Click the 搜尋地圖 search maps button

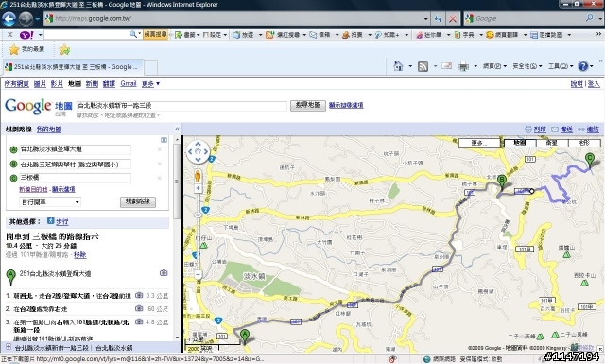307,105
